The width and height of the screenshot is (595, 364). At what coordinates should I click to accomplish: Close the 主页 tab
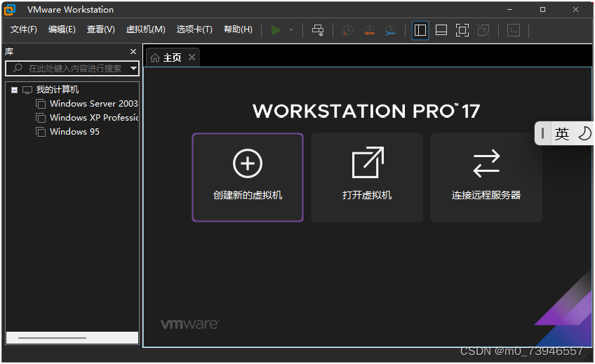click(x=192, y=58)
